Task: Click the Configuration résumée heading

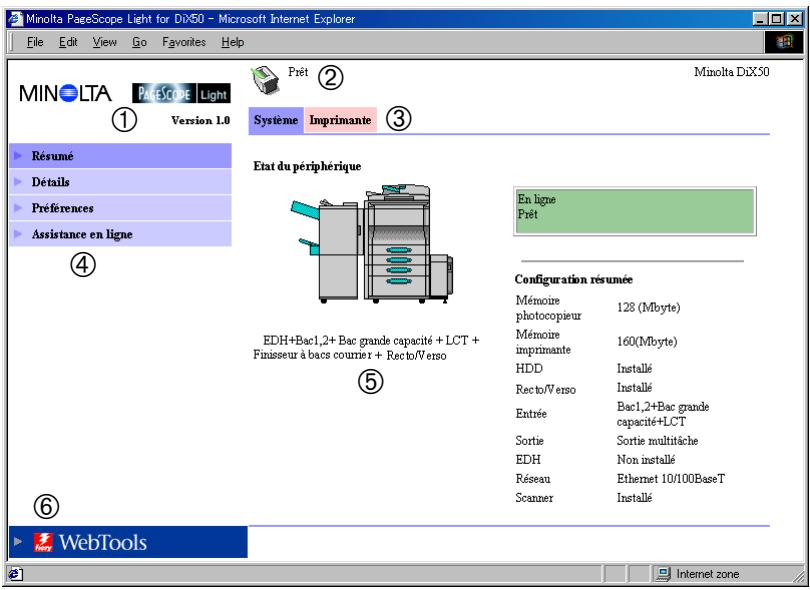Action: point(573,279)
